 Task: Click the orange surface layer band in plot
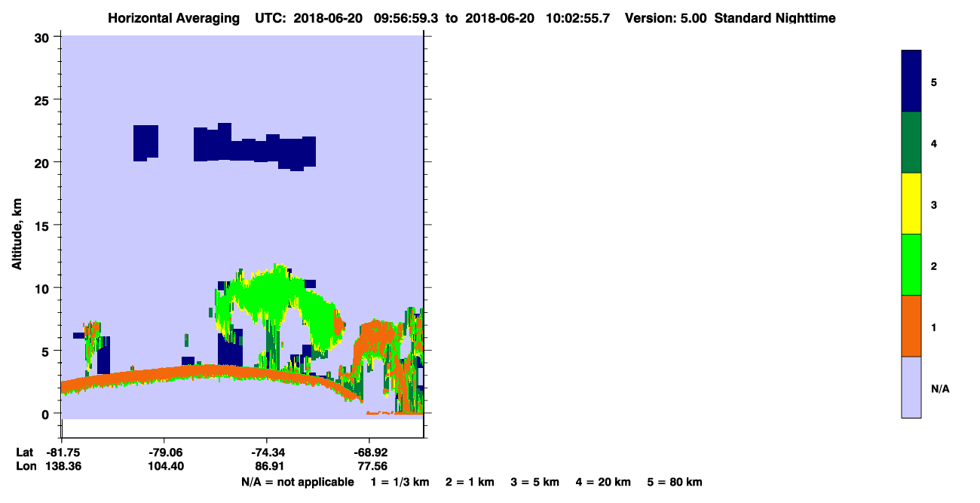tap(211, 373)
